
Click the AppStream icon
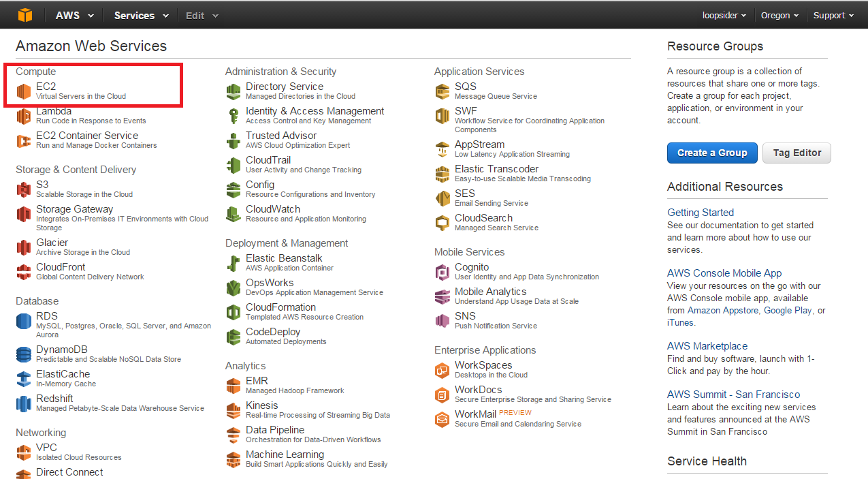pyautogui.click(x=443, y=149)
